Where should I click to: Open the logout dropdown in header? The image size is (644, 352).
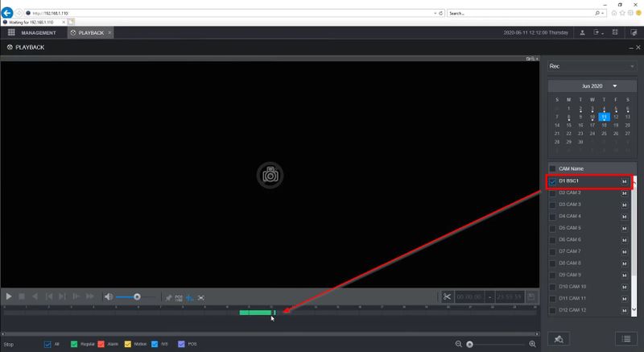pos(598,32)
